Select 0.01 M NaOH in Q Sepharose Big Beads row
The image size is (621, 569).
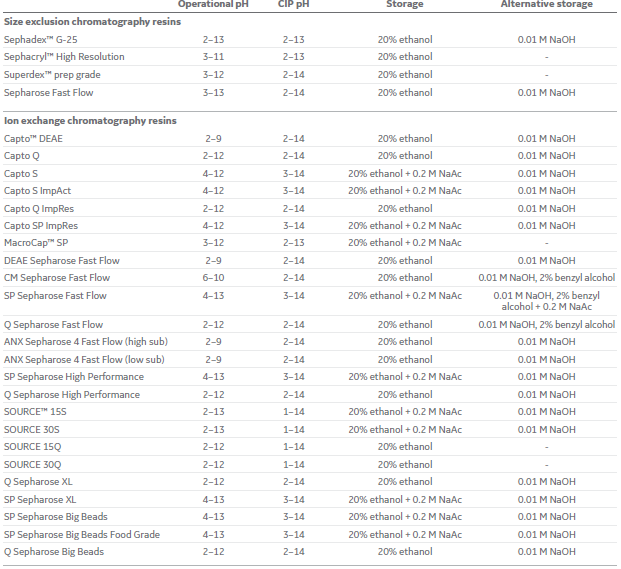click(547, 552)
